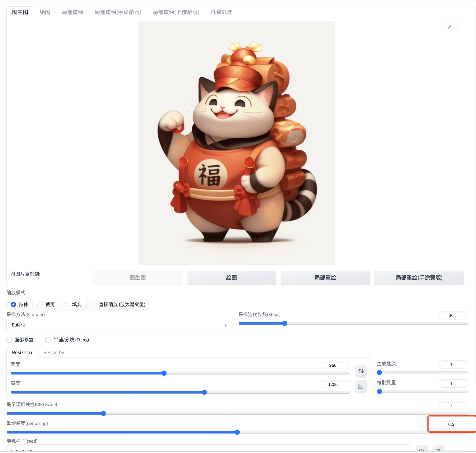Copy the image to 绘图 via the button
The width and height of the screenshot is (476, 453).
click(231, 278)
